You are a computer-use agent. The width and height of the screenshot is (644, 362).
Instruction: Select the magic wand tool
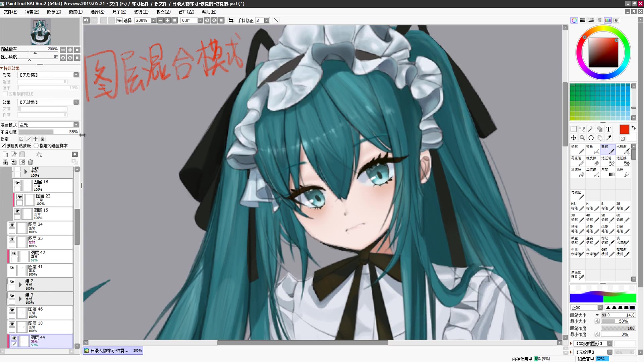(x=591, y=129)
